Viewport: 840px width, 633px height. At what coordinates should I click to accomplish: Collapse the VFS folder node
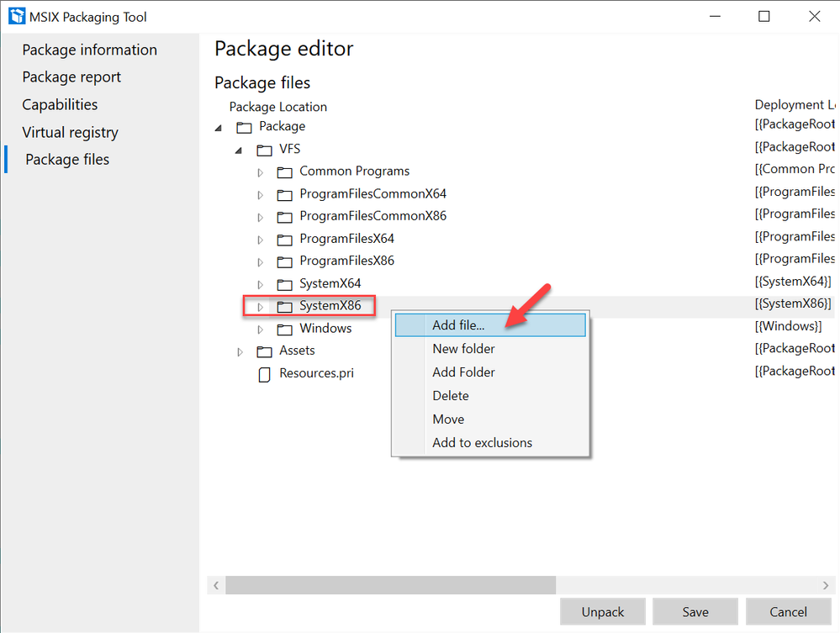(x=239, y=150)
